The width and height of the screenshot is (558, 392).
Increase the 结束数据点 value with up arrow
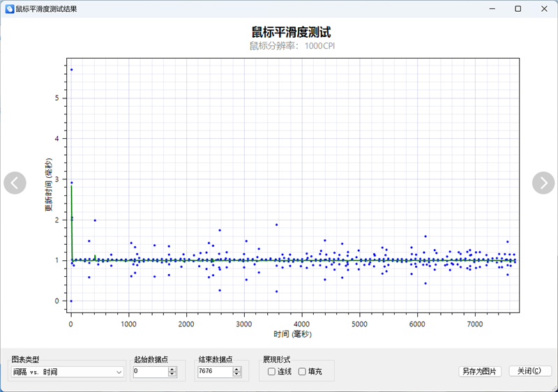point(236,369)
